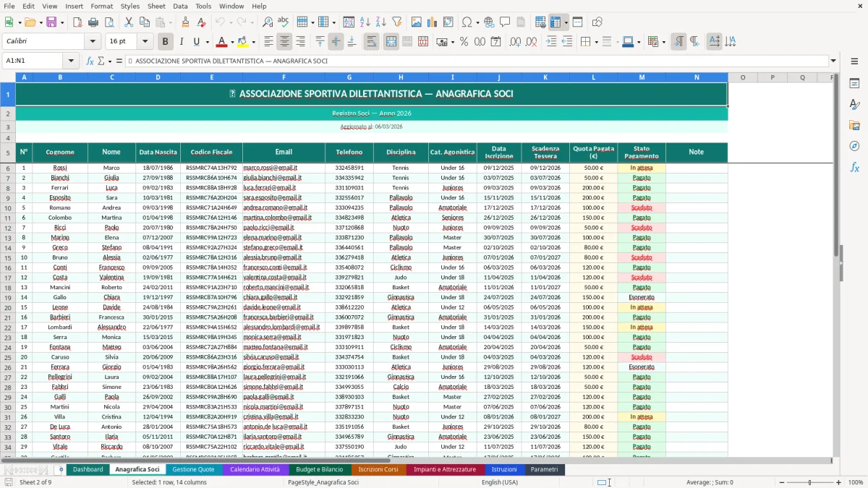Click the Save document icon
Image resolution: width=868 pixels, height=488 pixels.
pos(51,22)
